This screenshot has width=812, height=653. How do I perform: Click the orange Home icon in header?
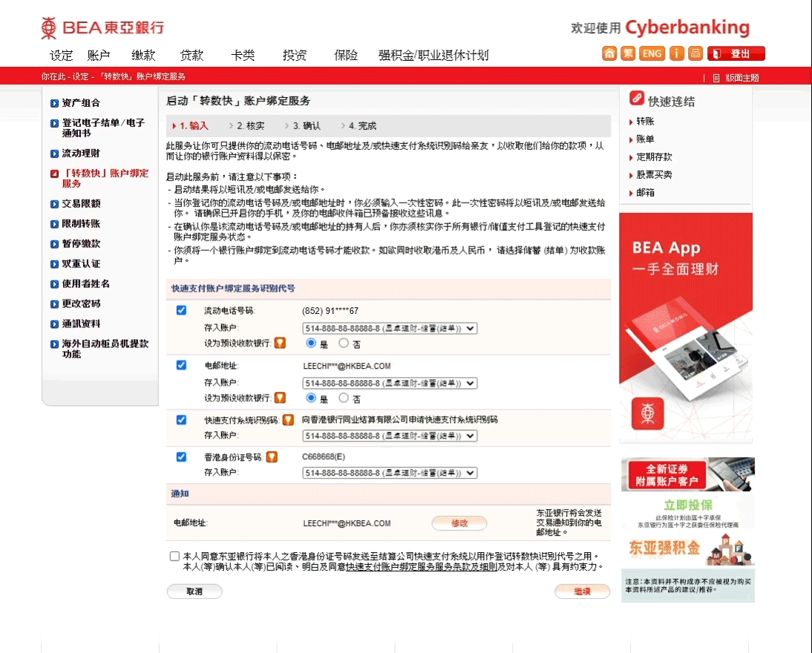pos(609,53)
